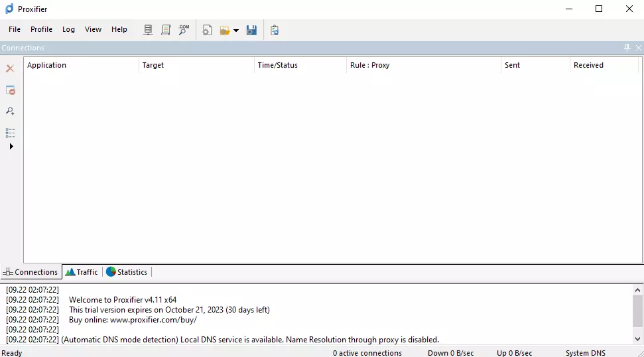644x357 pixels.
Task: Click 'Down 0 B/sec' status text
Action: coord(450,353)
